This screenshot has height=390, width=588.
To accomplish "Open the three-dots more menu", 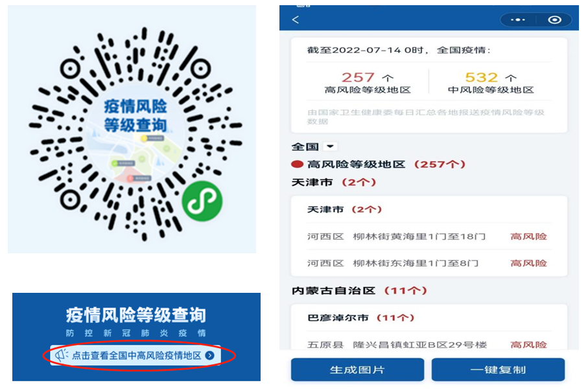I will (x=518, y=19).
